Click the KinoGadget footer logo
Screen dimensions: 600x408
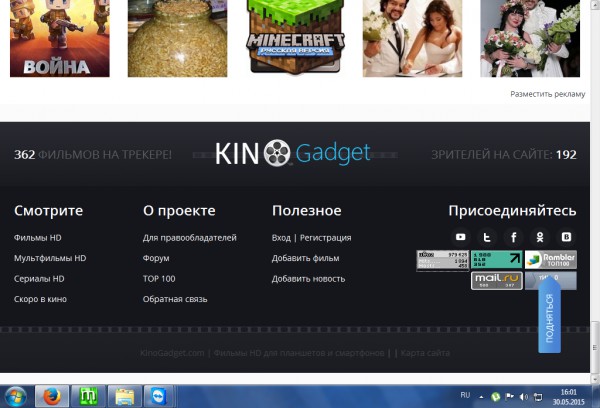tap(293, 153)
